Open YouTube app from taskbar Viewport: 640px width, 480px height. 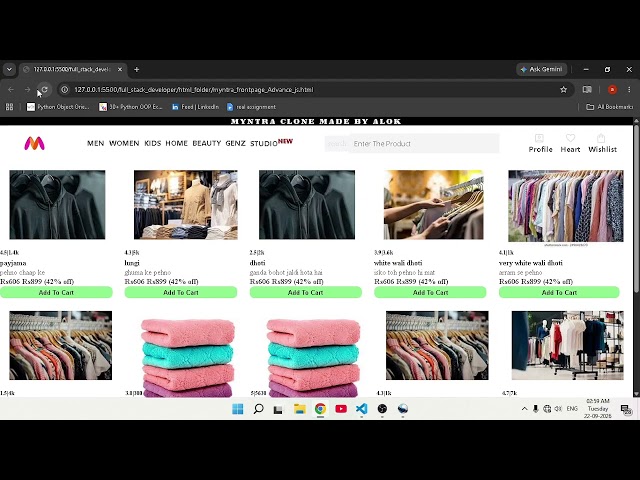[341, 409]
